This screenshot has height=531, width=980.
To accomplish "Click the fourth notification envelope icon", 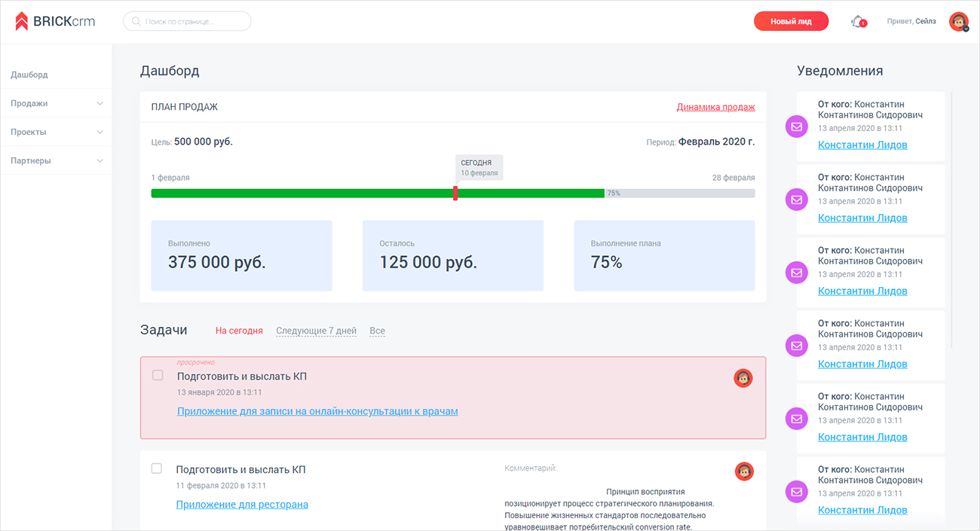I will tap(797, 346).
